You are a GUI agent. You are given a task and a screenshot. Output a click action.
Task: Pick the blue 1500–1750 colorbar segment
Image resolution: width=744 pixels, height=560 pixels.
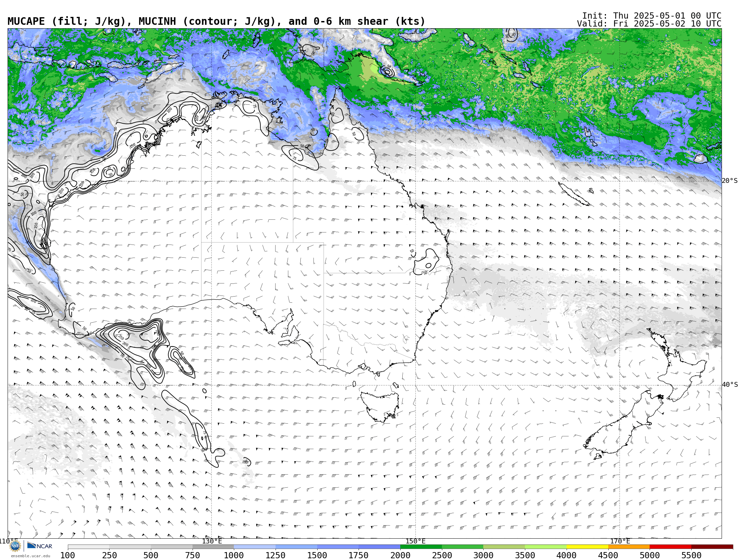point(338,547)
